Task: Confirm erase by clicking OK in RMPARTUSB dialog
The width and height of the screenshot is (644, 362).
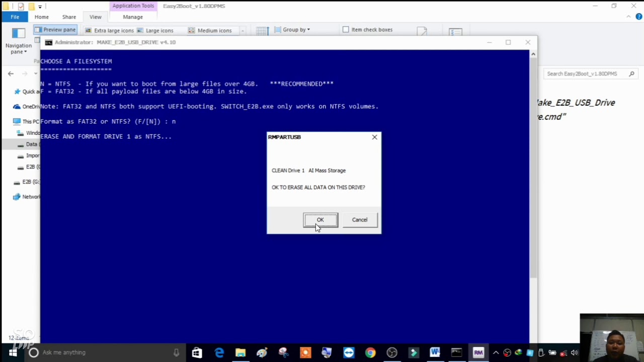Action: pos(320,220)
